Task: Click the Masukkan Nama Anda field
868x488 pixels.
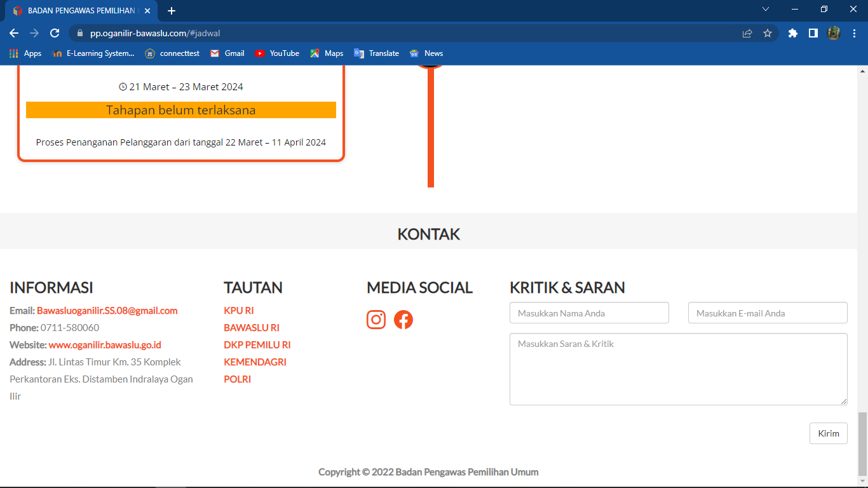Action: coord(588,313)
